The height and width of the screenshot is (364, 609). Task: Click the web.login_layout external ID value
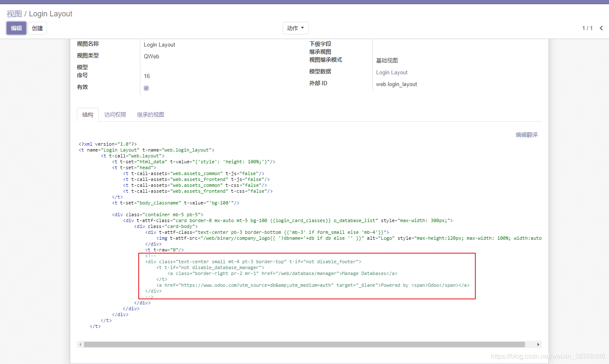(x=396, y=84)
